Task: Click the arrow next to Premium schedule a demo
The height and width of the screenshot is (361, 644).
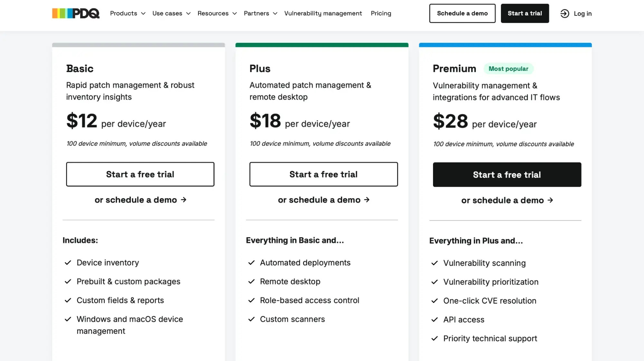Action: coord(550,200)
